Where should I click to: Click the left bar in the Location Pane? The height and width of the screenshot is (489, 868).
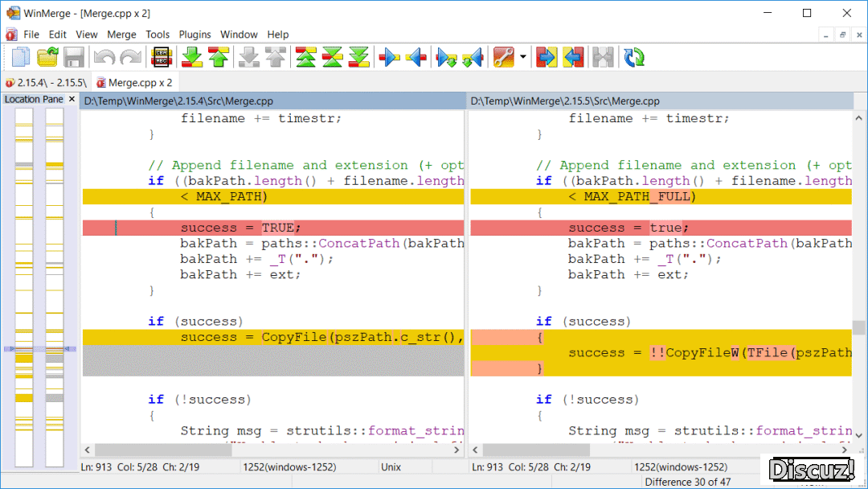(x=24, y=287)
